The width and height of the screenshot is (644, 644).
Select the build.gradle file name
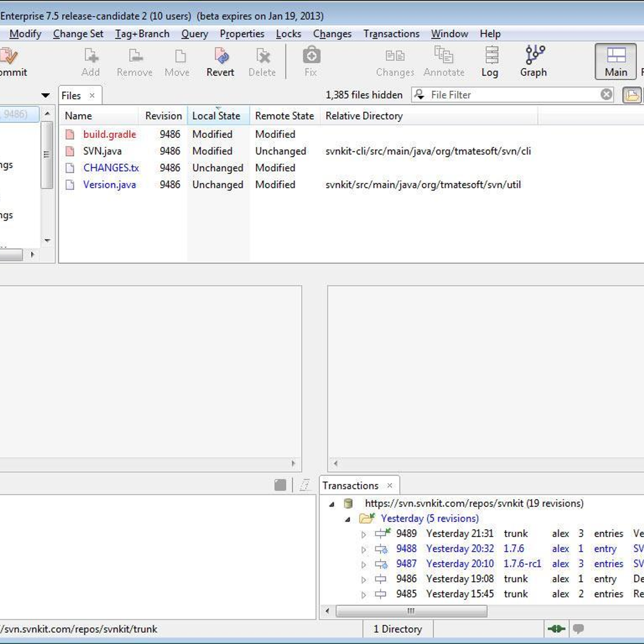[109, 134]
